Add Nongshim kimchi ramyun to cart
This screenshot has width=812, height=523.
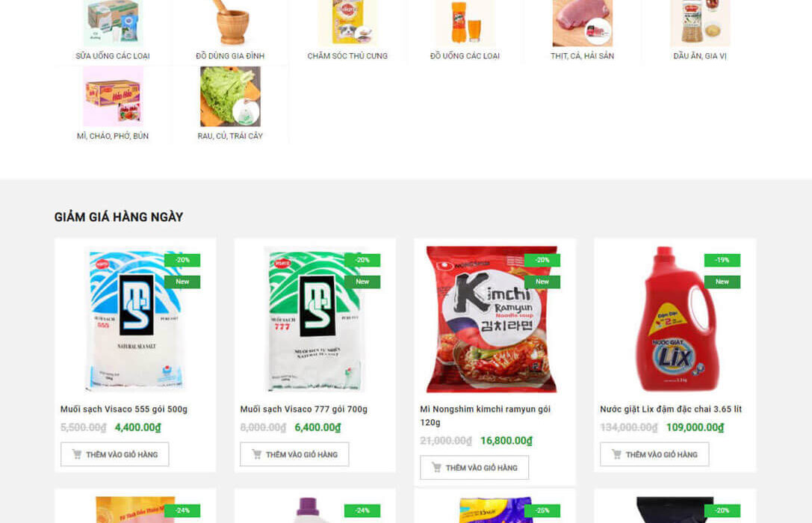coord(474,468)
